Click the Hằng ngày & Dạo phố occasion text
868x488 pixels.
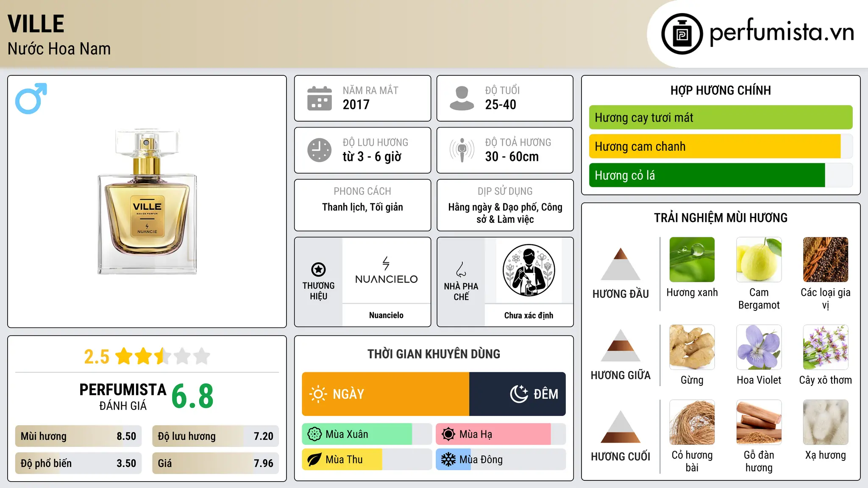click(505, 213)
